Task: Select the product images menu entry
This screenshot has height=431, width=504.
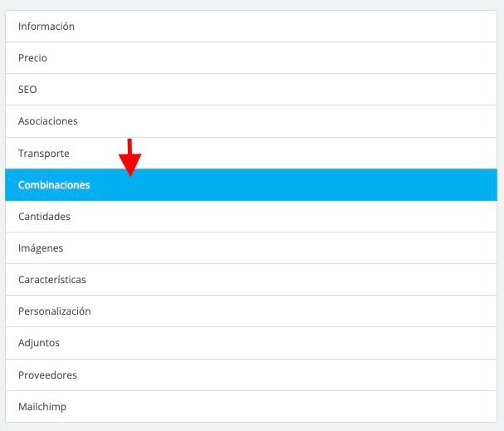Action: tap(251, 248)
